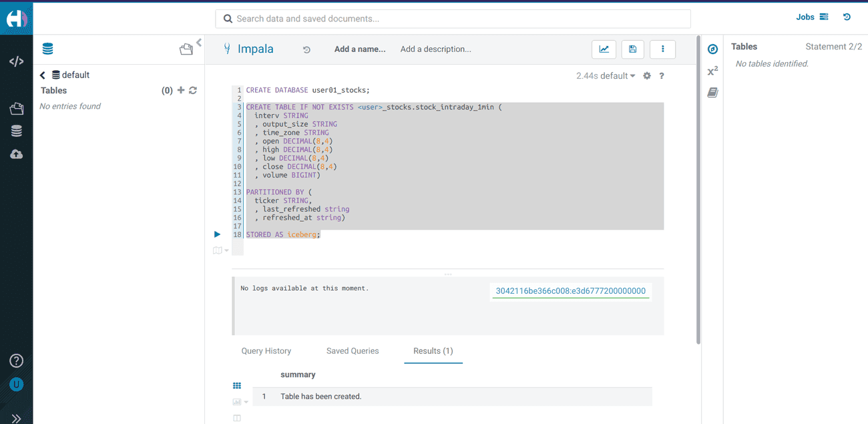The height and width of the screenshot is (424, 868).
Task: Toggle the results grid view icon
Action: 236,386
